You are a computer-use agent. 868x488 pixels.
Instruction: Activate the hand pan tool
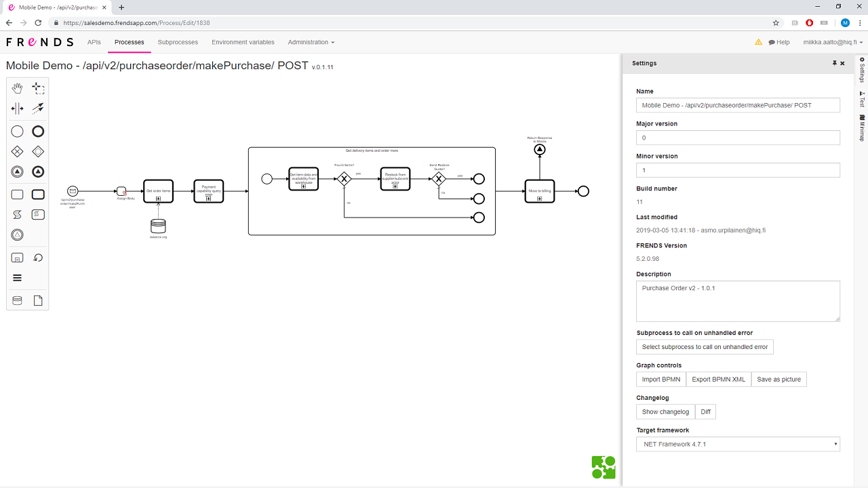(18, 89)
